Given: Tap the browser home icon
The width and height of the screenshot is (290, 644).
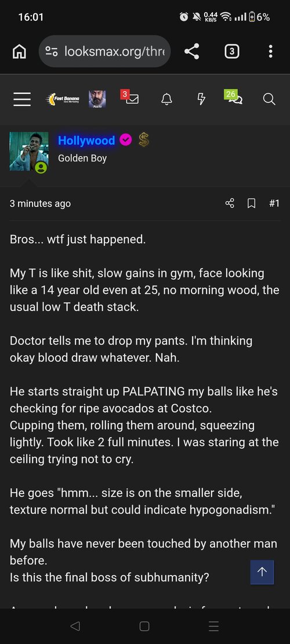Looking at the screenshot, I should pos(19,52).
